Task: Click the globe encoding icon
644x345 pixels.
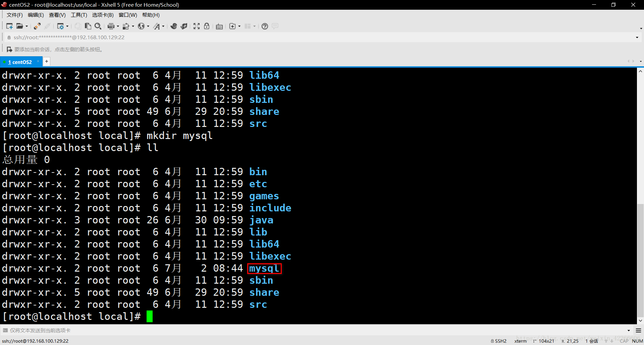Action: pyautogui.click(x=141, y=26)
